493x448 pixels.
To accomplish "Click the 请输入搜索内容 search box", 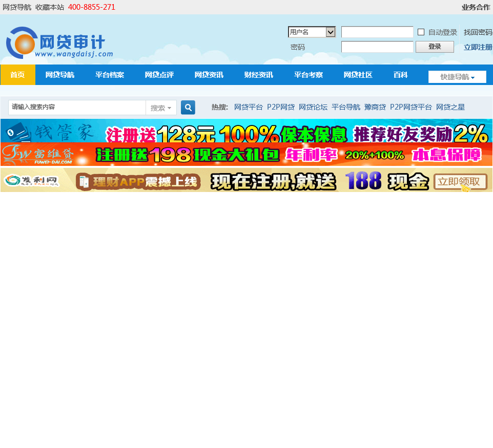I will pos(77,108).
